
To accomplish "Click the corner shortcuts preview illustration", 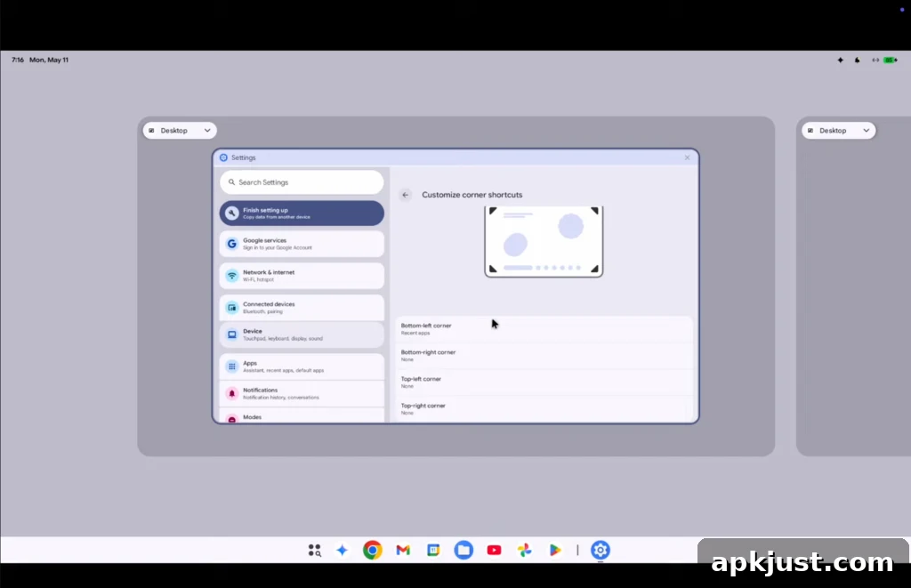I will point(544,242).
